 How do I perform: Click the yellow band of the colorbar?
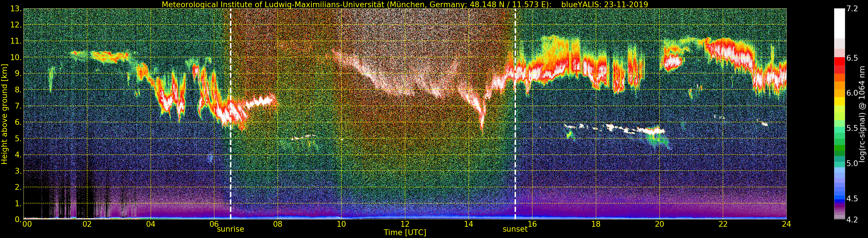tap(839, 101)
